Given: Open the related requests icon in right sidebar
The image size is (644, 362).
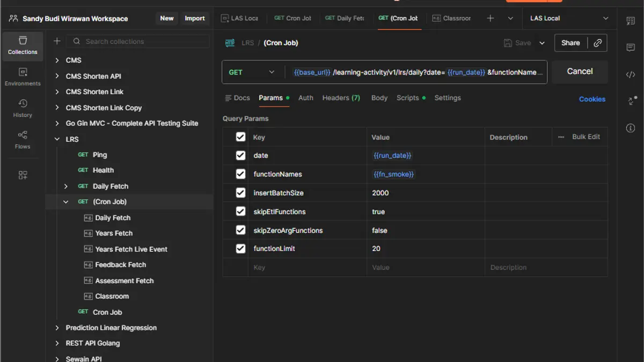Looking at the screenshot, I should (631, 101).
